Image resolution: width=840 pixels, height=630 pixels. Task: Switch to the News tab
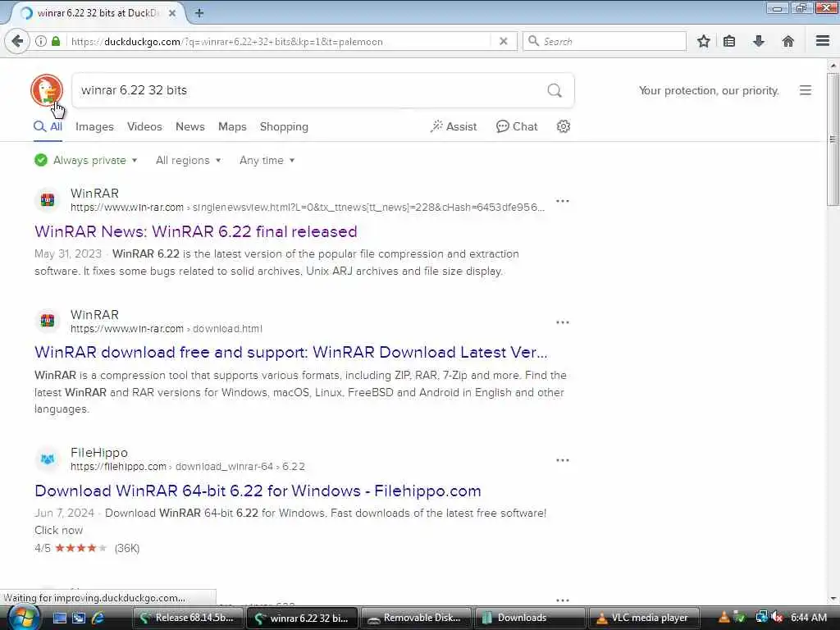(189, 126)
